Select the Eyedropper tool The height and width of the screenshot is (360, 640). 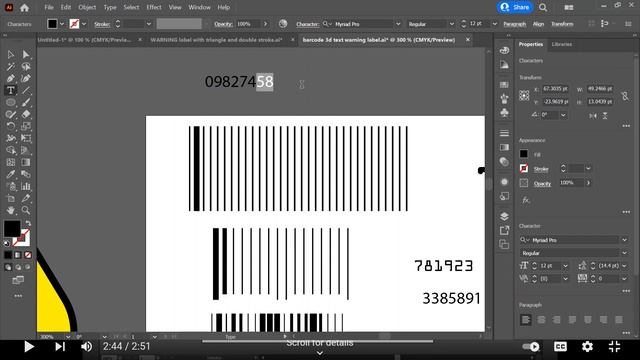click(11, 174)
